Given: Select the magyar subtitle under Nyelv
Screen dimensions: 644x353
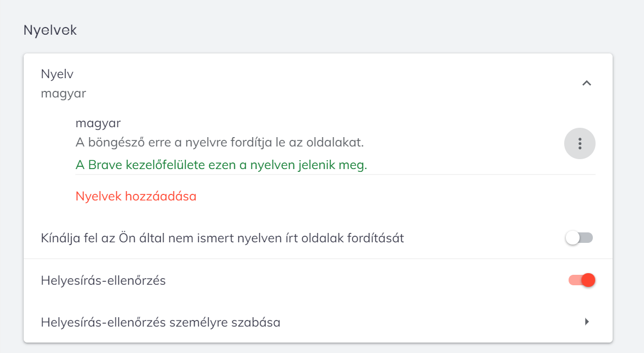Looking at the screenshot, I should (x=63, y=93).
